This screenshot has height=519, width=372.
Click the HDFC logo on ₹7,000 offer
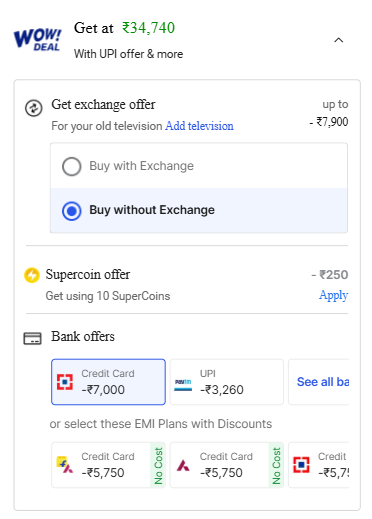[x=65, y=382]
